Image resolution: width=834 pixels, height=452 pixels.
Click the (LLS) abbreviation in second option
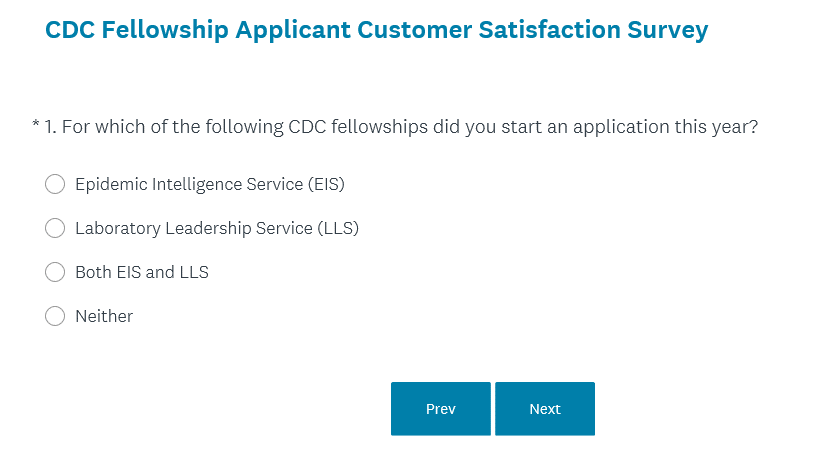[x=338, y=228]
